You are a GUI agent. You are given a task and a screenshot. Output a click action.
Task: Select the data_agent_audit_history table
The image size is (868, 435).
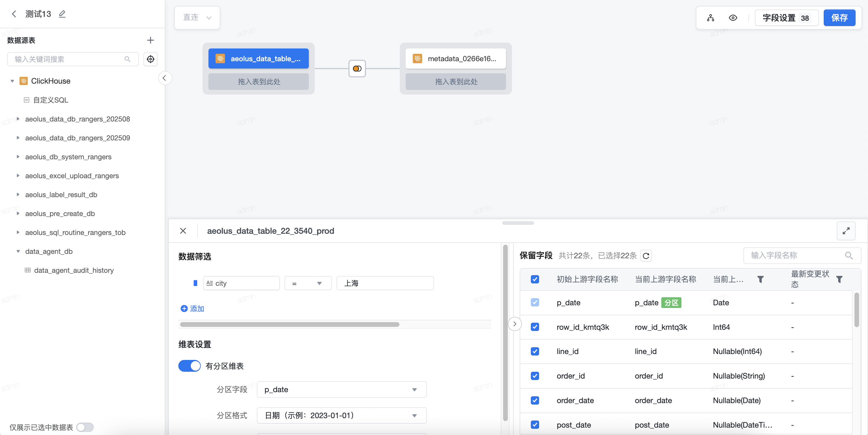(x=74, y=270)
